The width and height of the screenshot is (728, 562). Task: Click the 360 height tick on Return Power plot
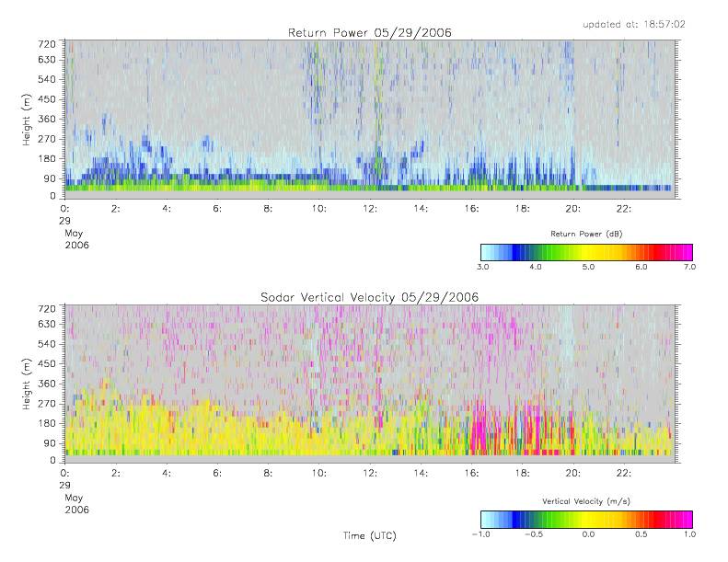coord(47,120)
